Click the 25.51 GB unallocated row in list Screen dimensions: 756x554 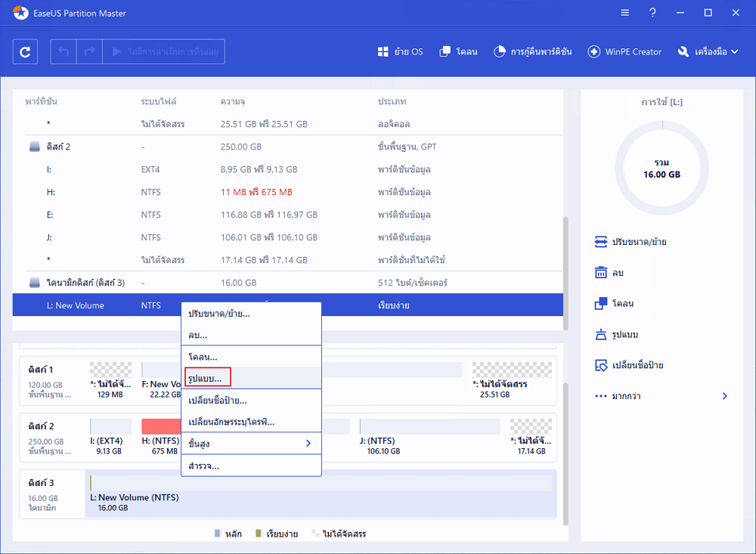[x=288, y=124]
